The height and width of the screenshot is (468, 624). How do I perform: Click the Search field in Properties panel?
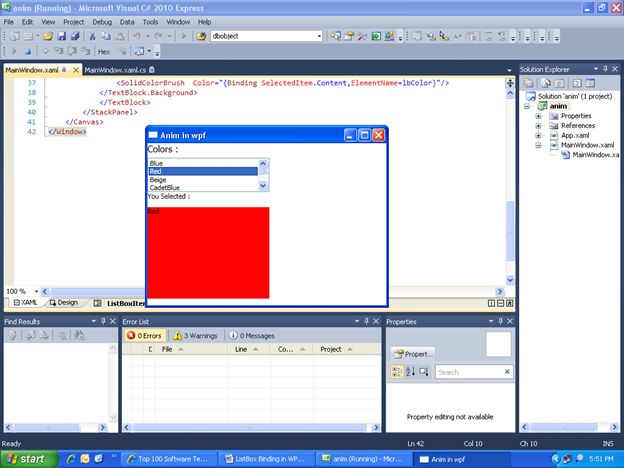[x=468, y=372]
